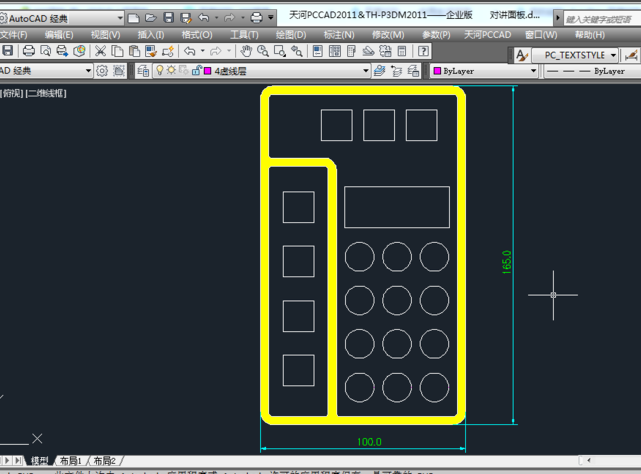Toggle the layer lock padlock icon
The image size is (641, 474).
coord(194,71)
